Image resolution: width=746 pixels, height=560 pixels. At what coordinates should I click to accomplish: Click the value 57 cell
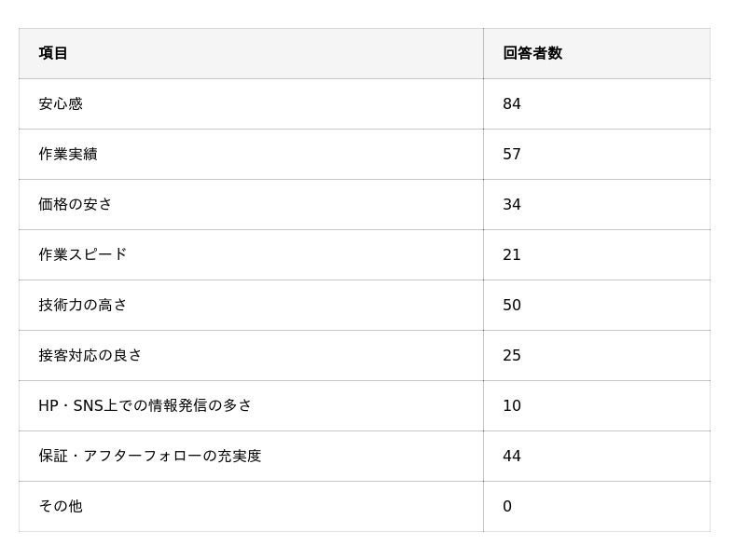(512, 154)
